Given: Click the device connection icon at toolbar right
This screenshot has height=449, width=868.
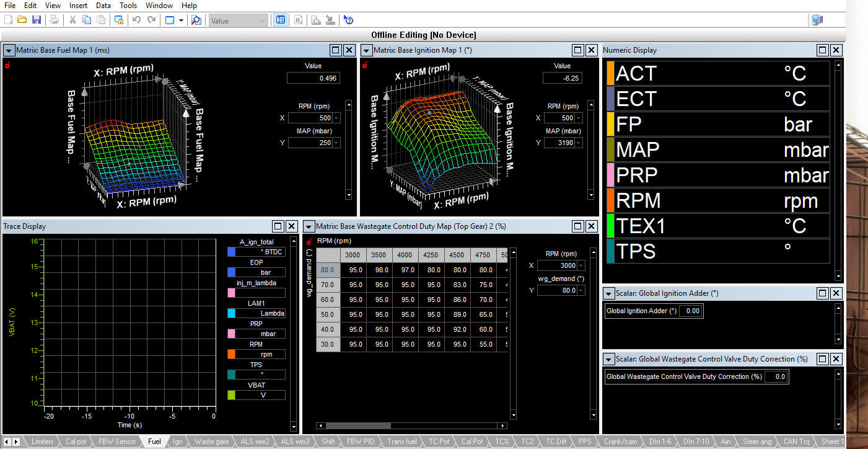Looking at the screenshot, I should pos(817,20).
